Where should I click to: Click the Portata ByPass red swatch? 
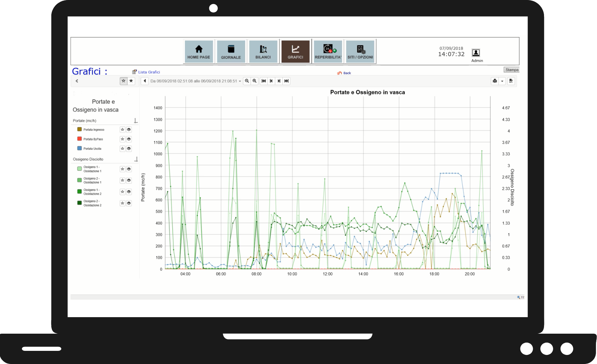pyautogui.click(x=80, y=139)
